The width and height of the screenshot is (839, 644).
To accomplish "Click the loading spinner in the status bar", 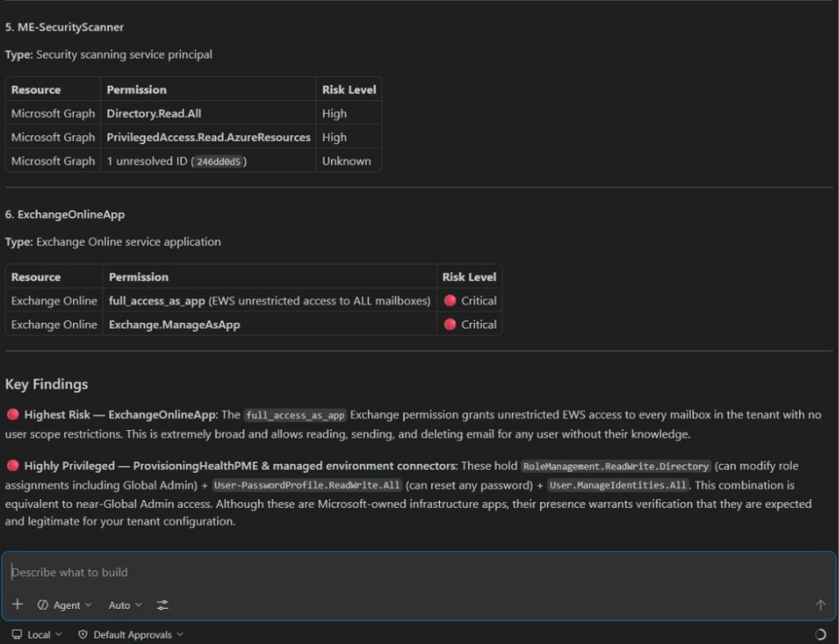I will [x=820, y=634].
